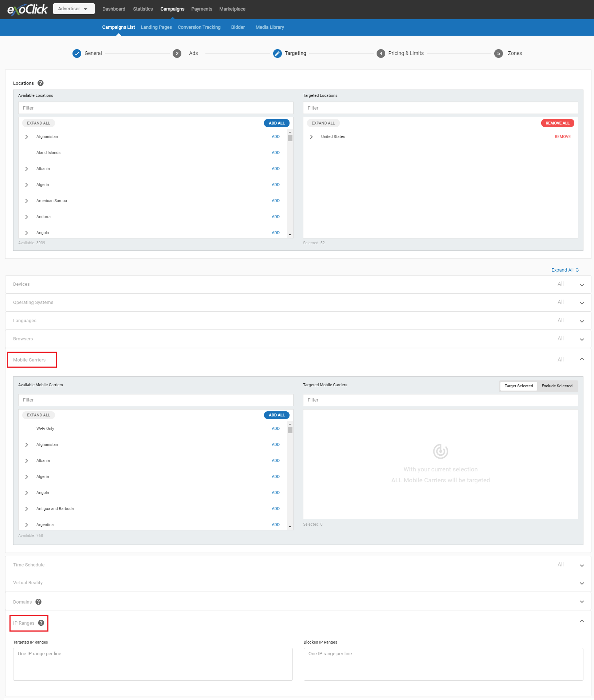This screenshot has width=594, height=700.
Task: Select Target Selected mode
Action: click(519, 386)
